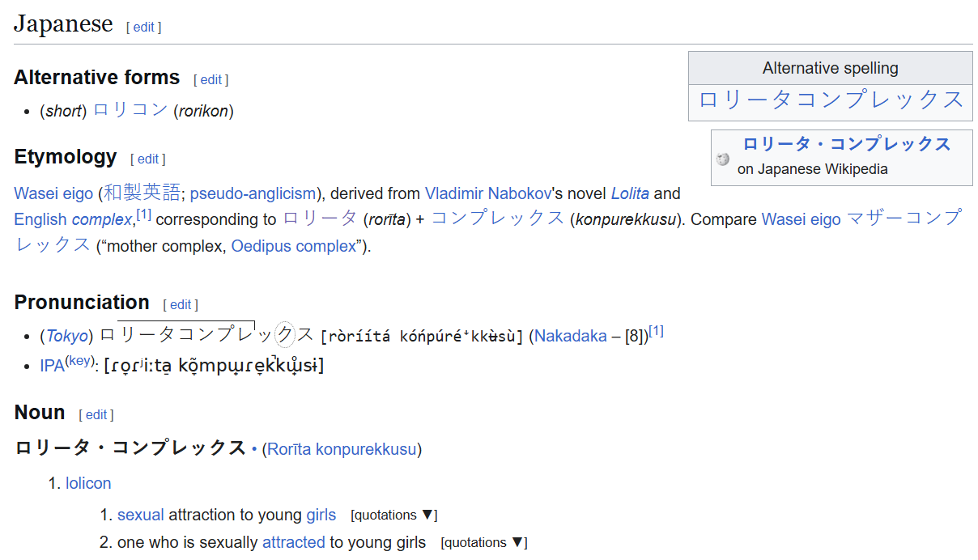
Task: Click the IPA transcription text
Action: click(x=214, y=366)
